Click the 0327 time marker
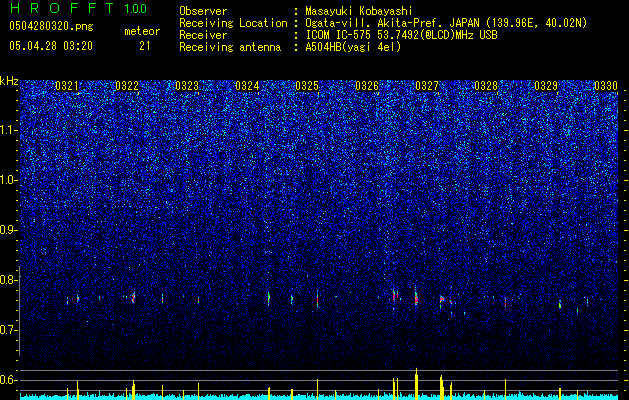This screenshot has height=400, width=629. [x=427, y=86]
